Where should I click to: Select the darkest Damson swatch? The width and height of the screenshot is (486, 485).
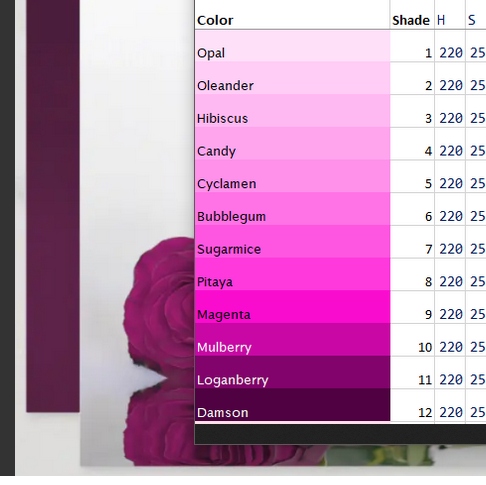pos(292,405)
